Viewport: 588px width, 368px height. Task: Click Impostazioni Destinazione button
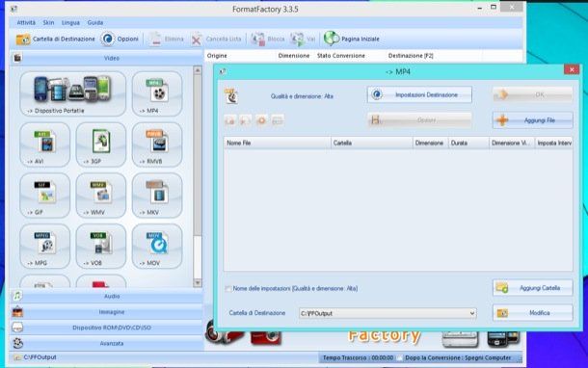(419, 94)
